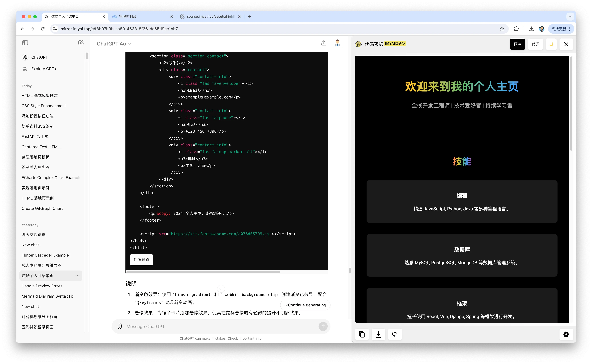Click the 编程 skill card in preview
This screenshot has width=592, height=364.
(462, 202)
